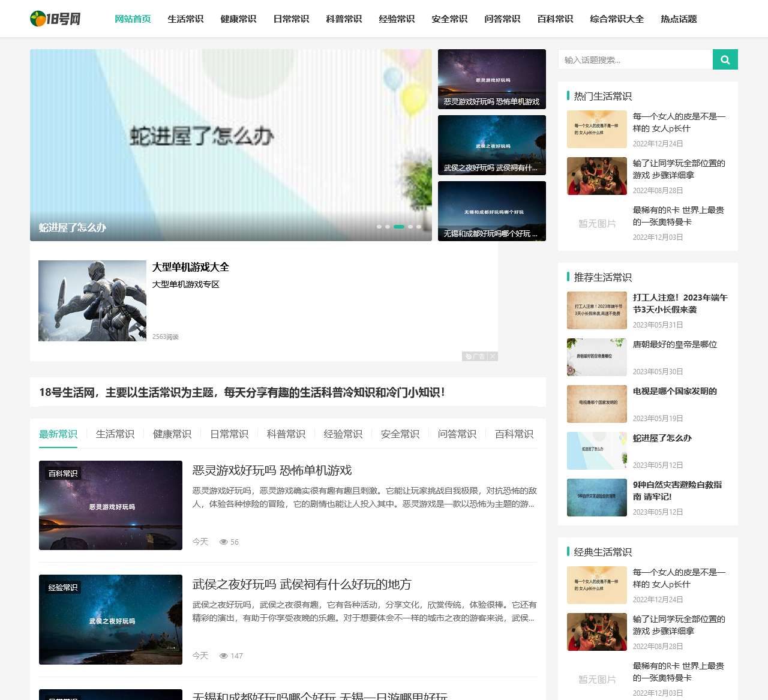768x700 pixels.
Task: Click the search input field 输入话题搜索
Action: [635, 59]
